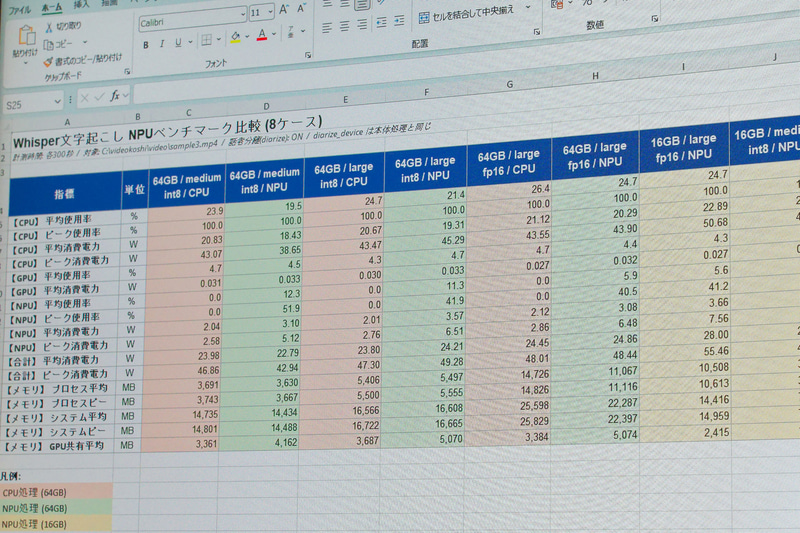Open the fill color dropdown arrow
The image size is (800, 533).
click(247, 37)
